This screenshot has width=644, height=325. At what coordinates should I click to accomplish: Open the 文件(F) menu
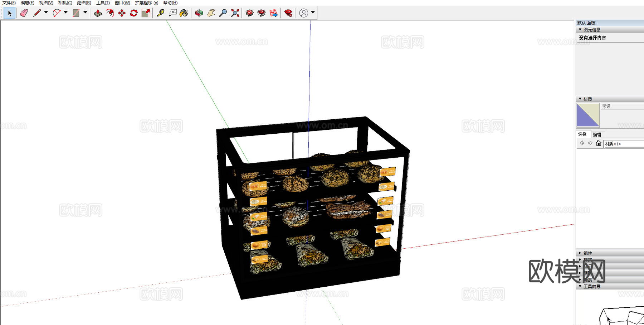click(x=9, y=3)
